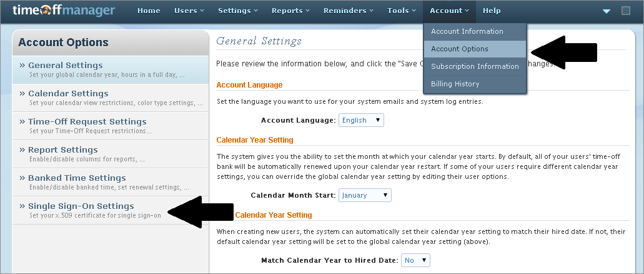Open Billing History entry
This screenshot has width=644, height=274.
(475, 84)
